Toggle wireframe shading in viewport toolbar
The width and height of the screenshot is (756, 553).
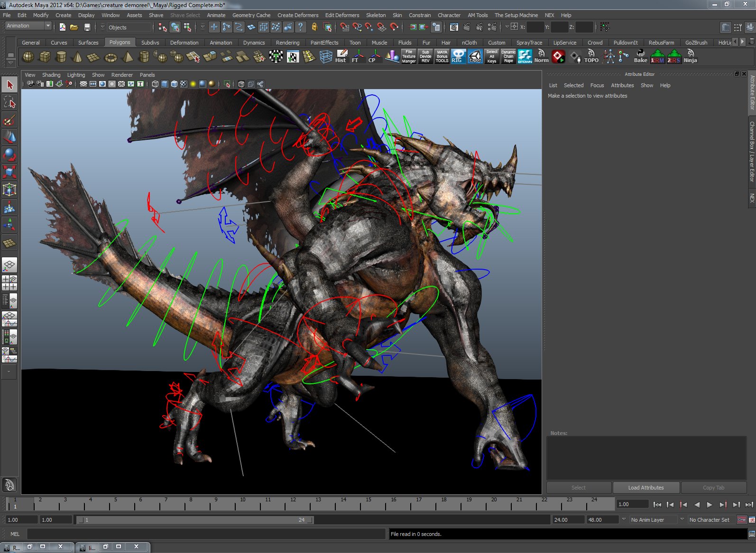(155, 84)
